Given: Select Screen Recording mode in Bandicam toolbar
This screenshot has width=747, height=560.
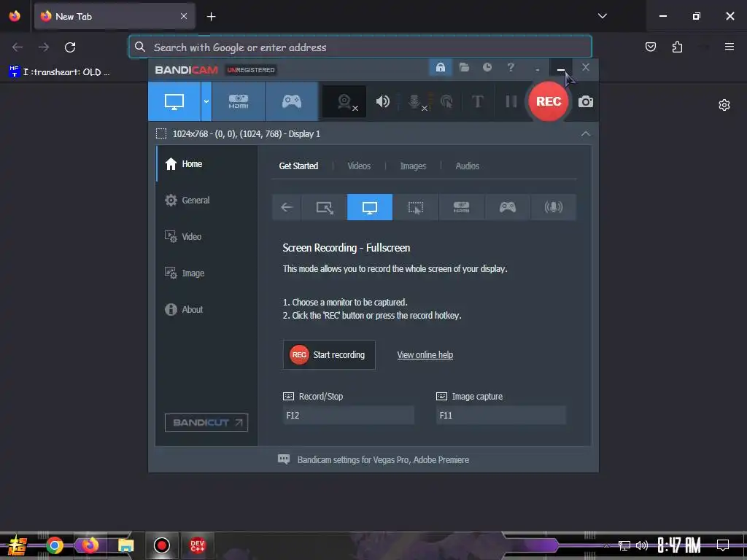Looking at the screenshot, I should [174, 101].
